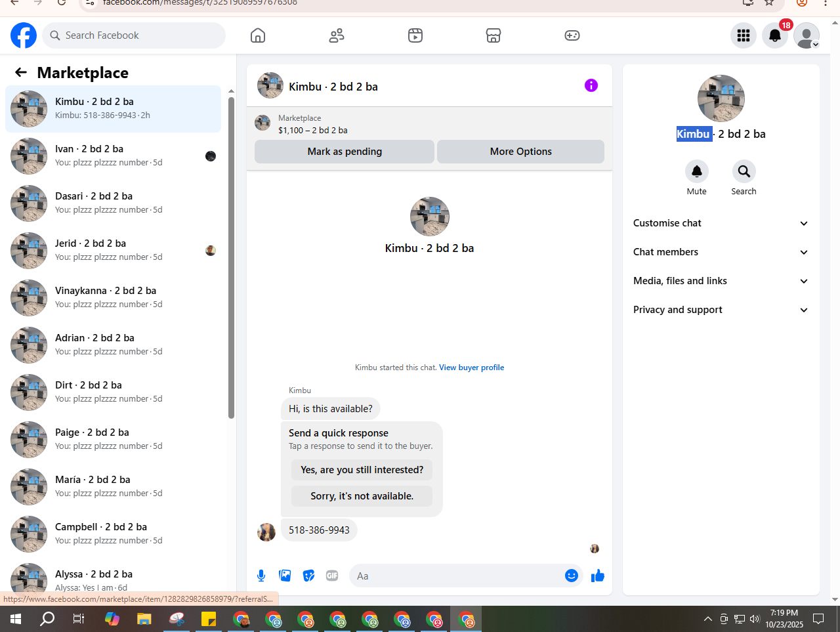Open the Video (Watch) icon
The image size is (840, 632).
coord(415,35)
